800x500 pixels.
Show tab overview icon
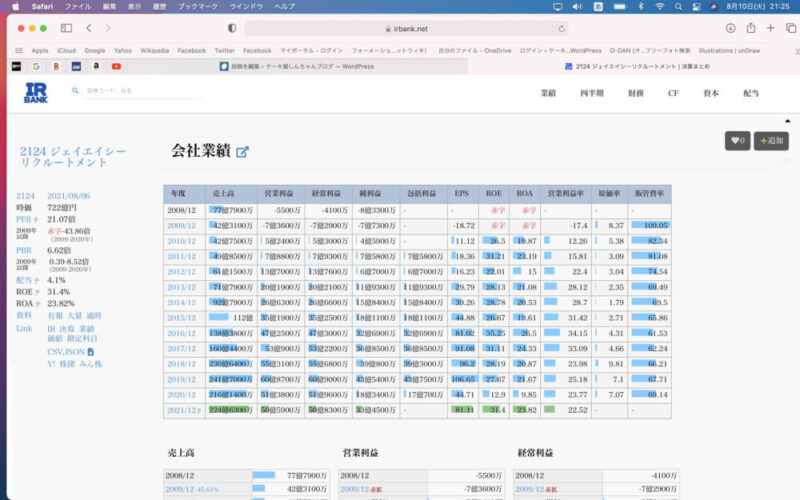coord(791,28)
